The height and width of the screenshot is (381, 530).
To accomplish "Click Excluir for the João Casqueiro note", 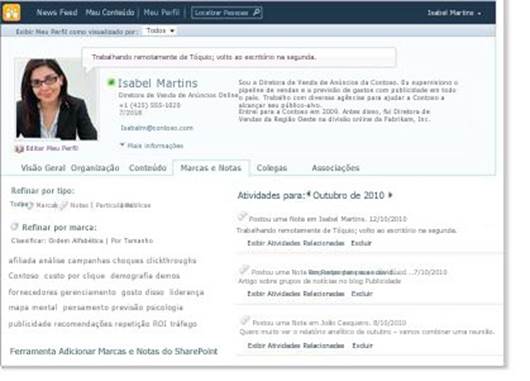I will click(362, 346).
